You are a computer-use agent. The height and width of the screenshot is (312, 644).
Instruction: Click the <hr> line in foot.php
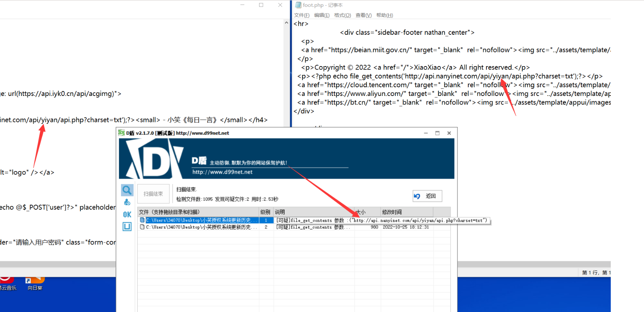[301, 23]
